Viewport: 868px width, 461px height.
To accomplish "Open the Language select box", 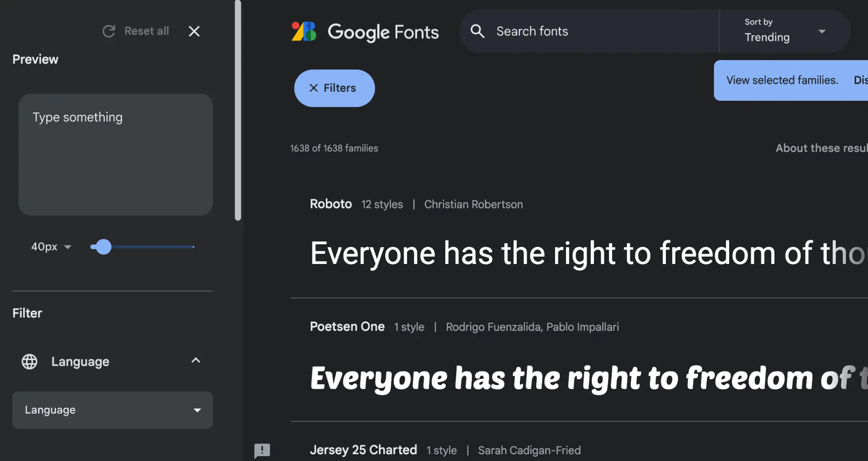I will click(113, 410).
